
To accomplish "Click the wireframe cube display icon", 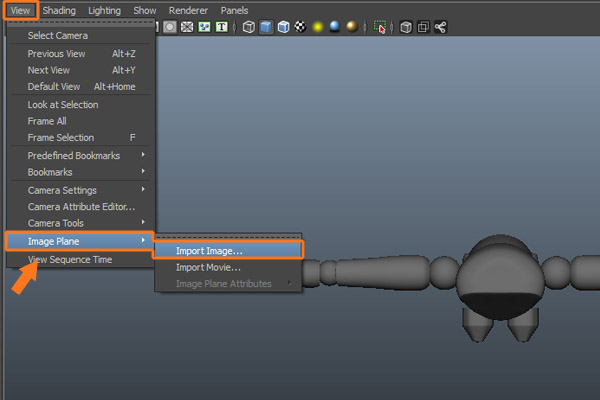I will click(249, 28).
